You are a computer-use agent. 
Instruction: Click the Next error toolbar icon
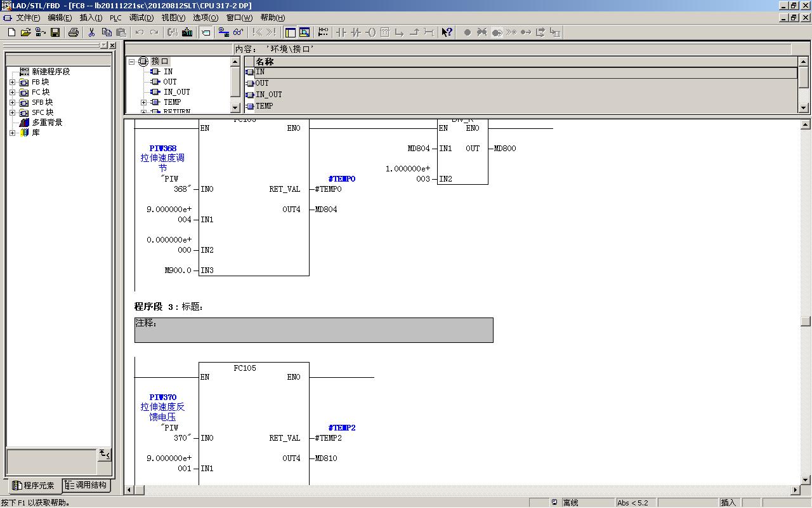click(x=271, y=32)
